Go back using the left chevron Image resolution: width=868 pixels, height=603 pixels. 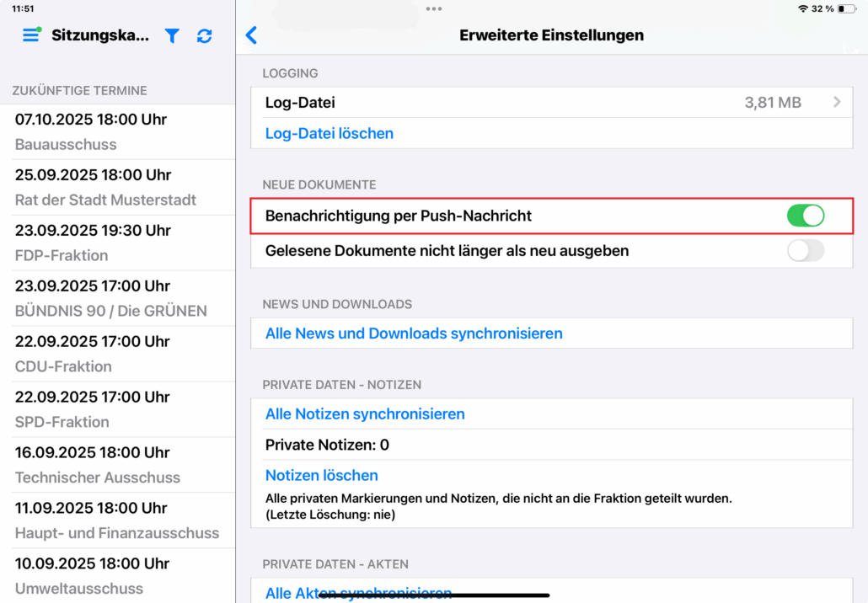coord(251,35)
